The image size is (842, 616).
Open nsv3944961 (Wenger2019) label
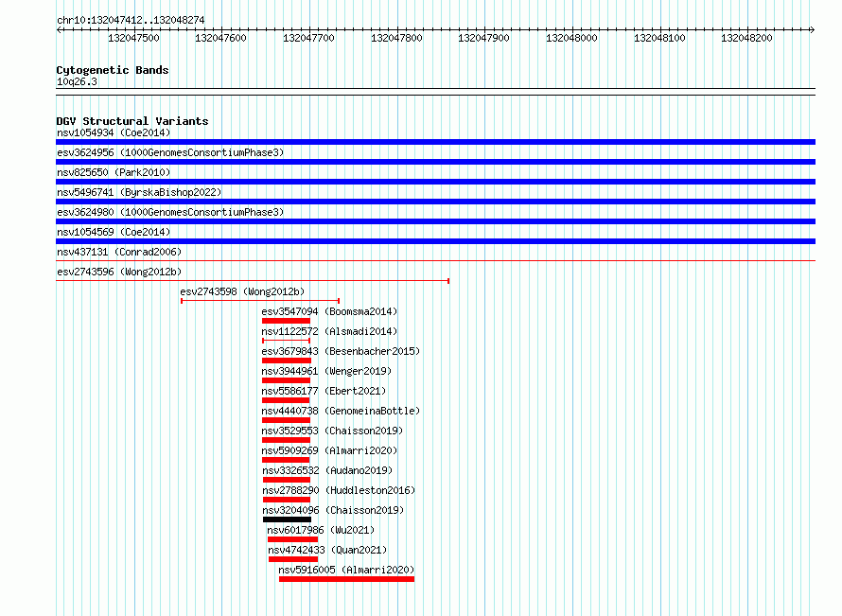coord(326,371)
